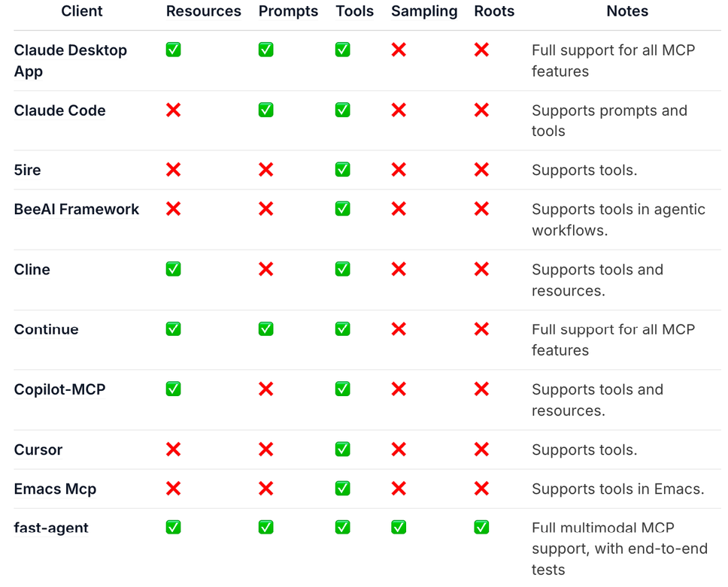Click the Client column header

pyautogui.click(x=82, y=11)
